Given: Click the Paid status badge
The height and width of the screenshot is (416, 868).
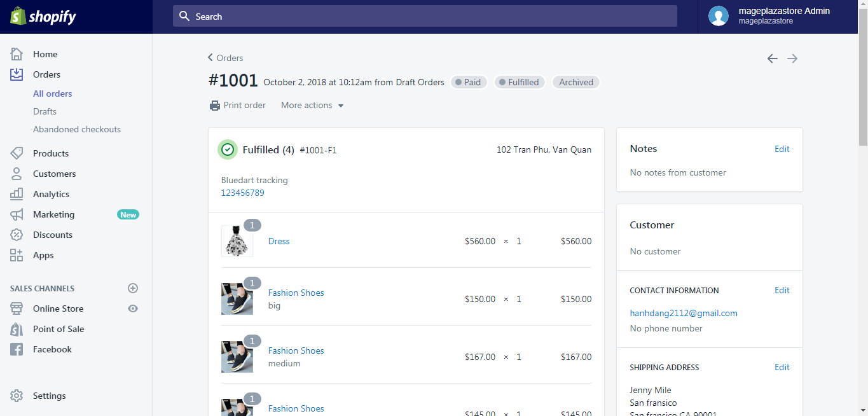Looking at the screenshot, I should point(469,82).
